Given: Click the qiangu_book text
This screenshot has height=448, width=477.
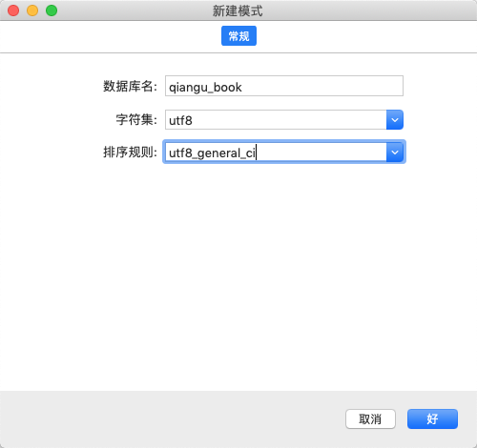Looking at the screenshot, I should [x=205, y=88].
